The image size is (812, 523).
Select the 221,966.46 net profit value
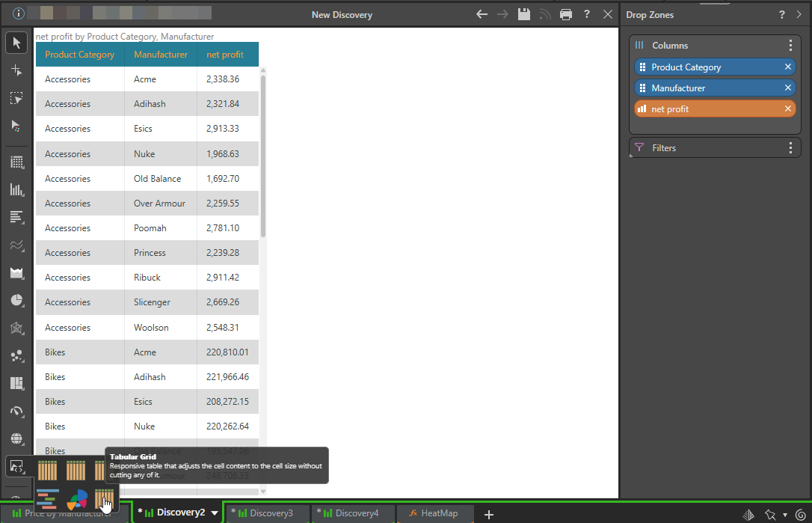pos(227,377)
